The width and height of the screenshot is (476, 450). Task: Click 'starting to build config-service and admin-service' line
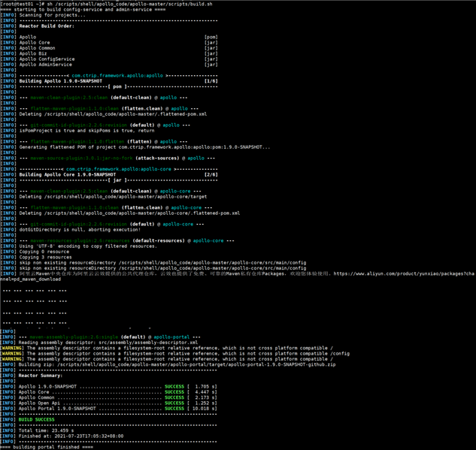point(83,10)
